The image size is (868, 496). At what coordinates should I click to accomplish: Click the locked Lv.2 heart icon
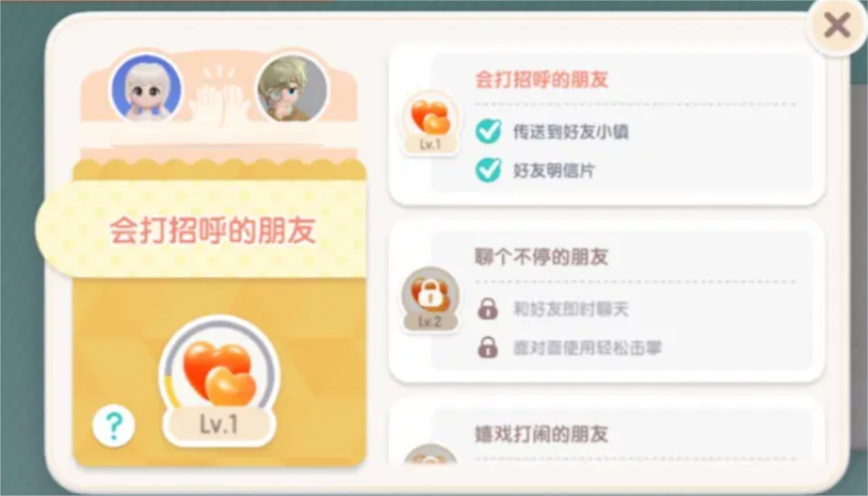coord(430,299)
